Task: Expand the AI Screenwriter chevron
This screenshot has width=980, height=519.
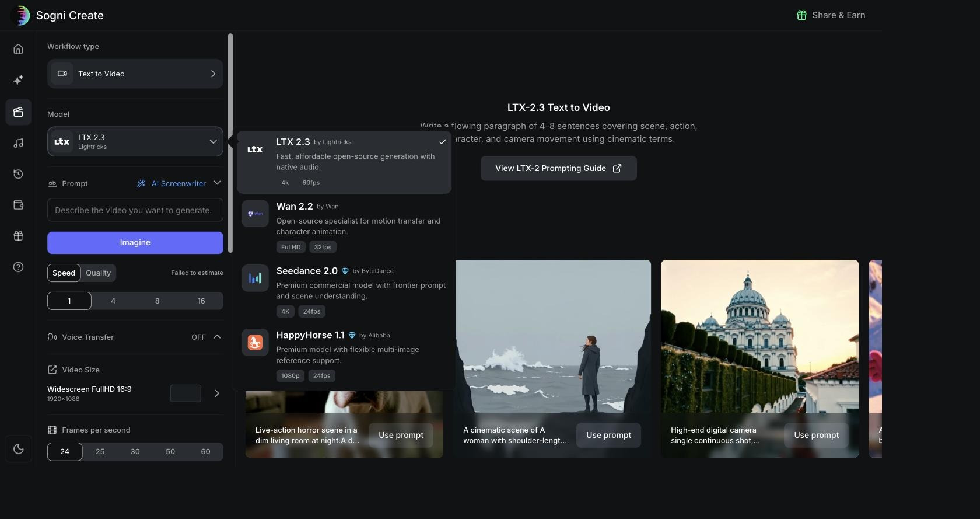Action: click(x=217, y=183)
